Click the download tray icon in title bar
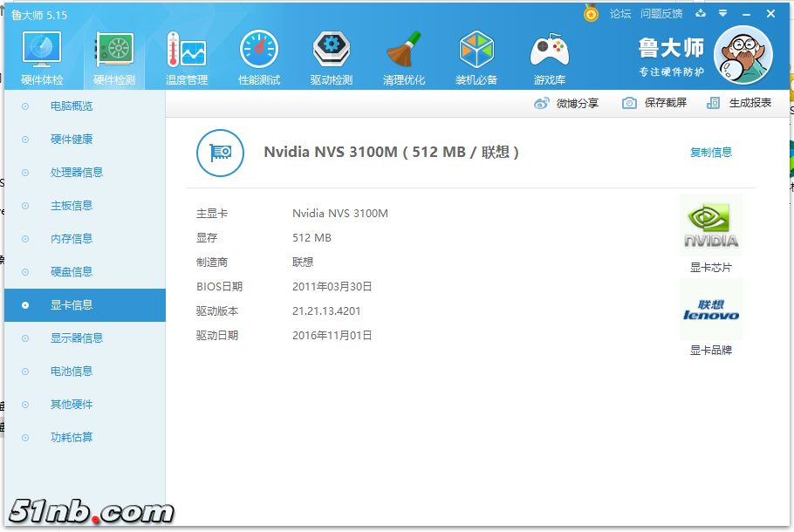The width and height of the screenshot is (794, 532). point(701,14)
